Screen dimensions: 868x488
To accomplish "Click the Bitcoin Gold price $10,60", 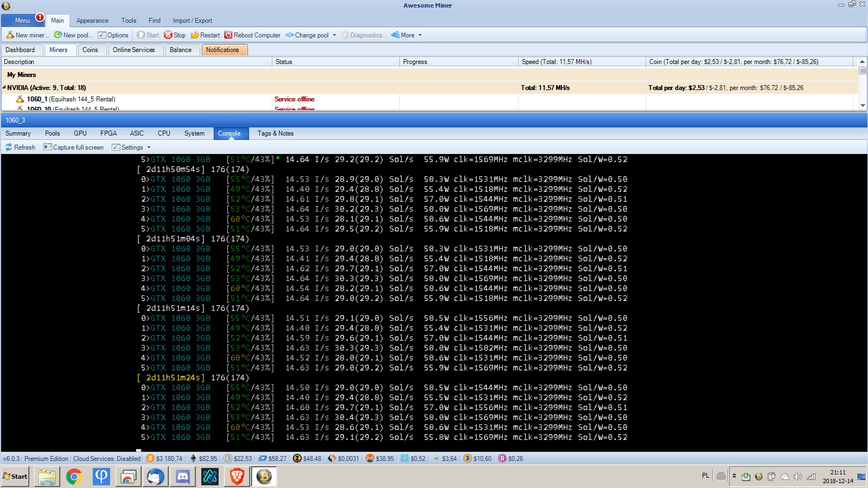I will coord(477,459).
